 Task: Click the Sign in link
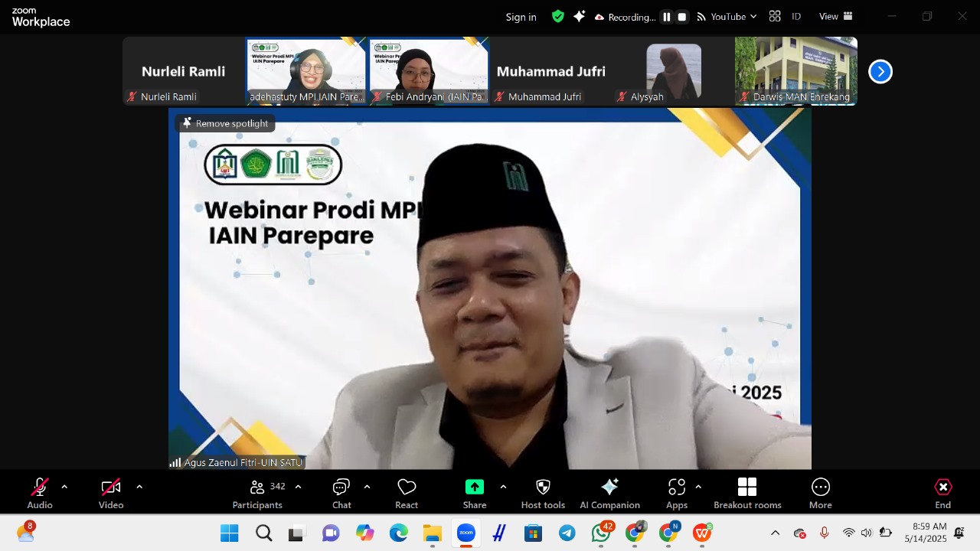point(521,17)
